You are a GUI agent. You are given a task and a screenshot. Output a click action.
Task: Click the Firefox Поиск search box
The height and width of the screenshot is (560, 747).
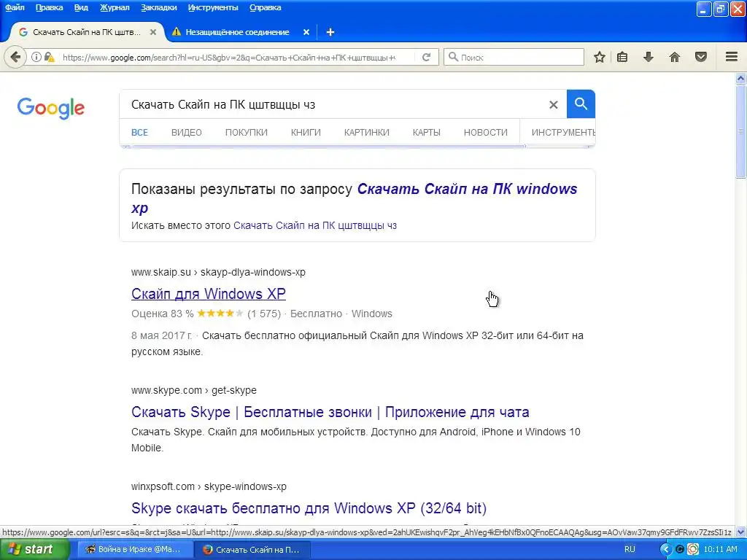tap(514, 57)
